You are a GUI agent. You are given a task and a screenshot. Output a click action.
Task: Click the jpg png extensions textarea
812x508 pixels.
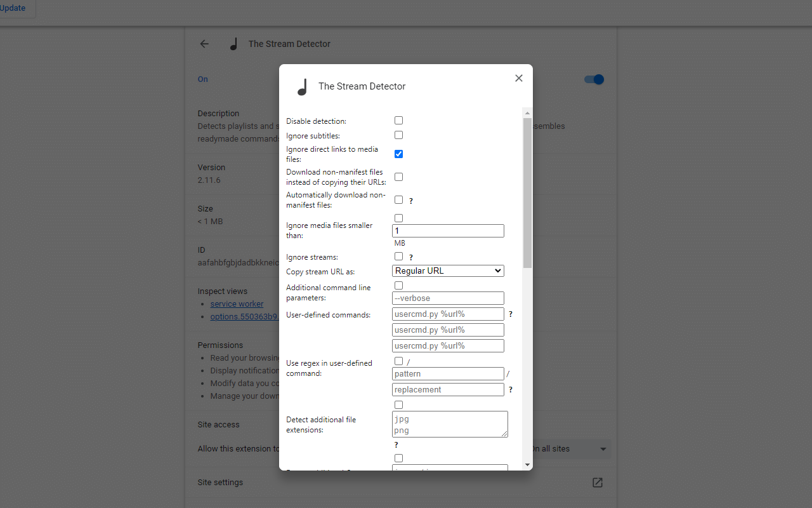click(450, 424)
